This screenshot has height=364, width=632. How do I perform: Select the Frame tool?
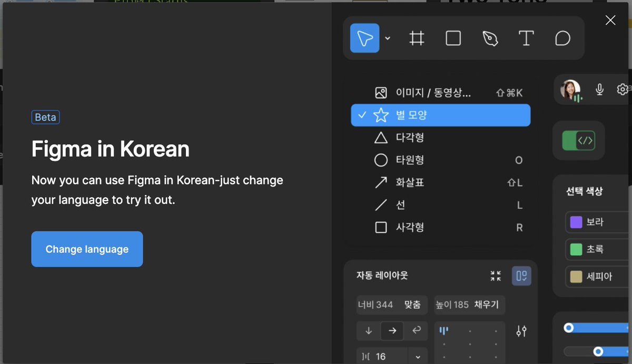417,38
